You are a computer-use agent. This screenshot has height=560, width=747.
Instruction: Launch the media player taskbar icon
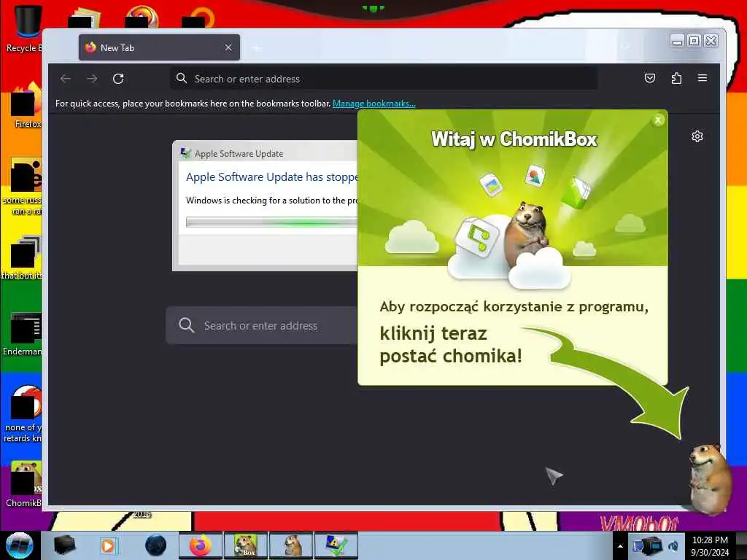pos(108,545)
